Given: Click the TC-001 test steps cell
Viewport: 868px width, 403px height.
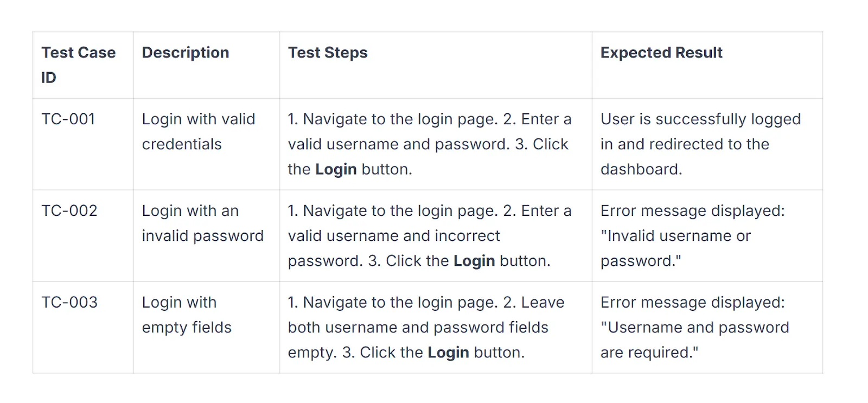Looking at the screenshot, I should click(429, 144).
